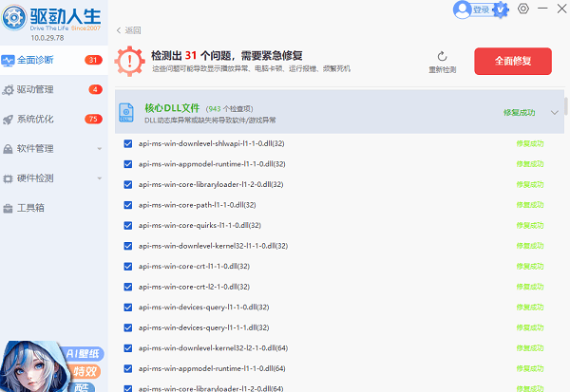Click the red warning gear icon
Screen dimensions: 570x392
click(129, 61)
